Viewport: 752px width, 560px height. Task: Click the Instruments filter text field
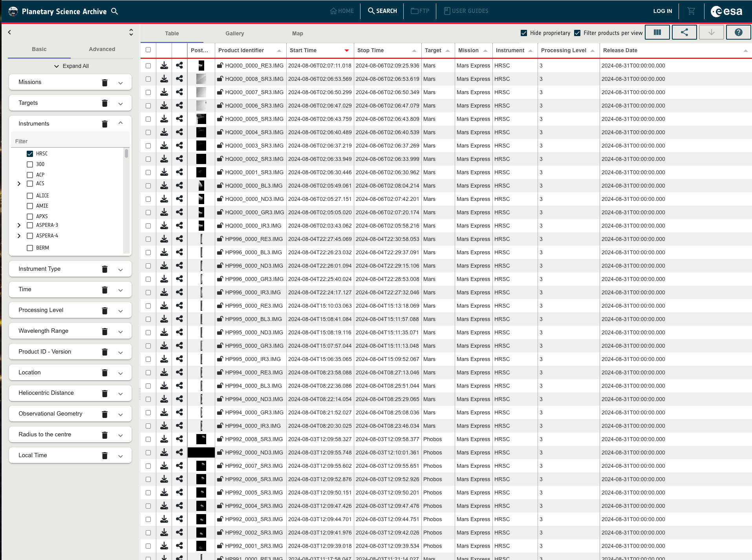(x=70, y=141)
